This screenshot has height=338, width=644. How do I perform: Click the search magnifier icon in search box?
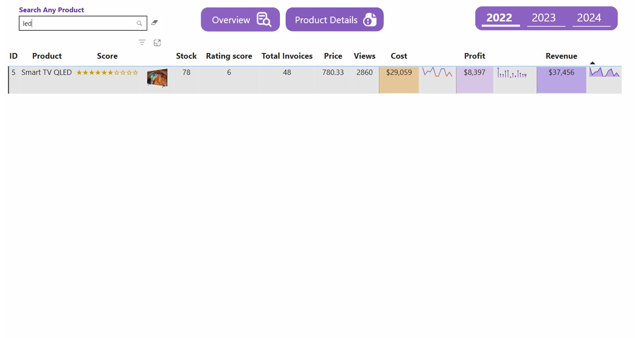[139, 24]
